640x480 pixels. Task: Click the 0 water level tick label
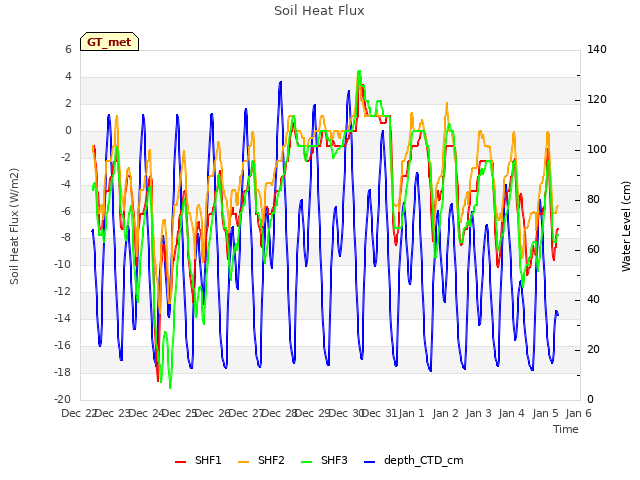[591, 399]
